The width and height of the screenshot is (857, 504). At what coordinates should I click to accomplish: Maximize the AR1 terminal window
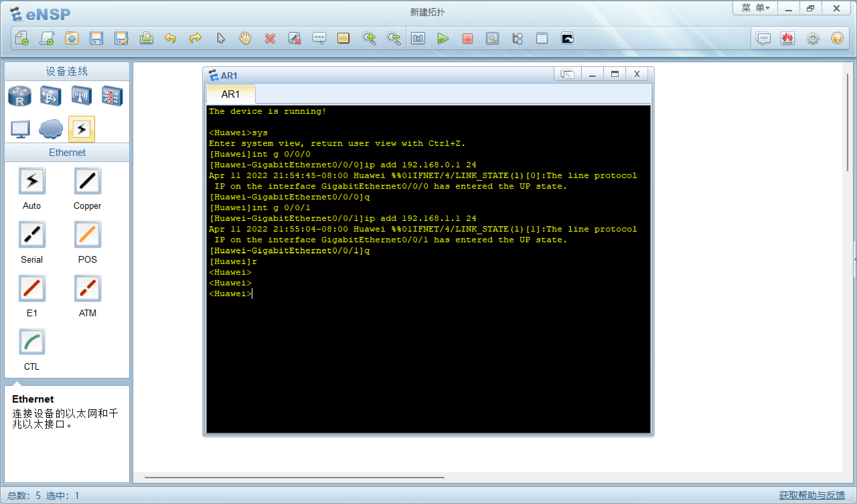tap(615, 74)
